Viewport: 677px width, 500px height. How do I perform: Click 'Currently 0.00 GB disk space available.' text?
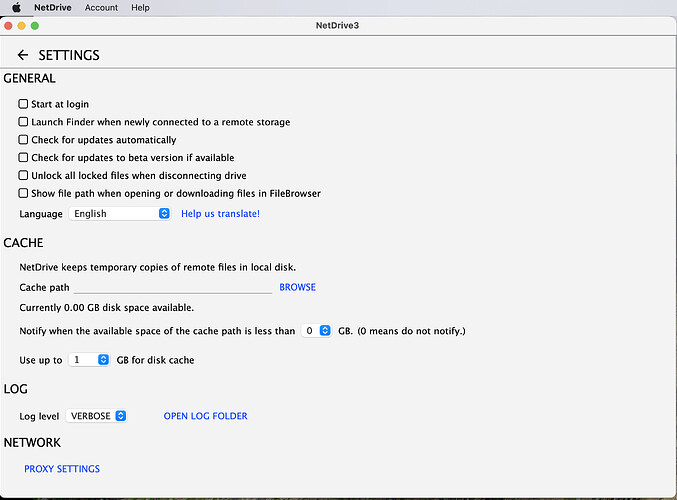[107, 307]
